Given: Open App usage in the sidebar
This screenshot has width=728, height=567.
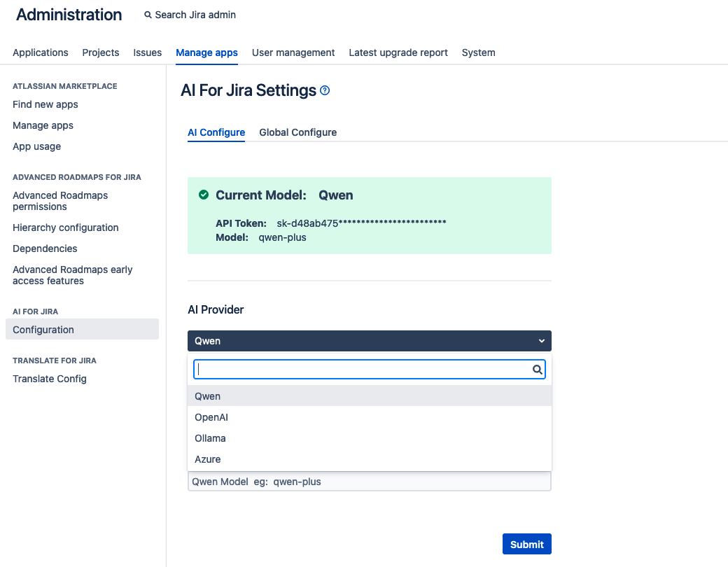Looking at the screenshot, I should tap(36, 146).
